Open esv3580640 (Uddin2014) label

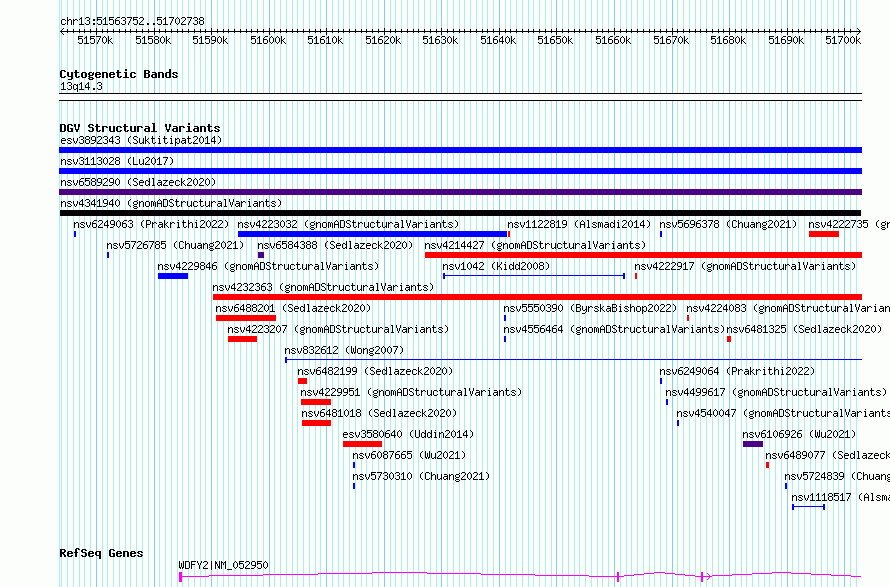click(x=408, y=434)
